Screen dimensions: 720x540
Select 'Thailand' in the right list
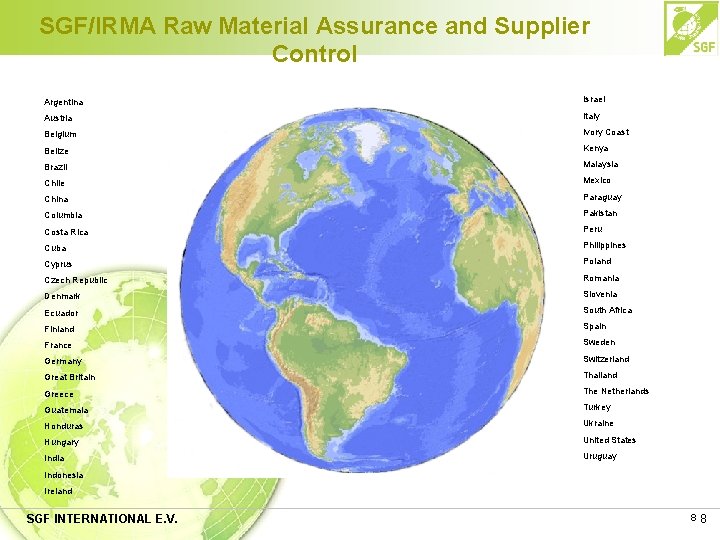point(600,375)
